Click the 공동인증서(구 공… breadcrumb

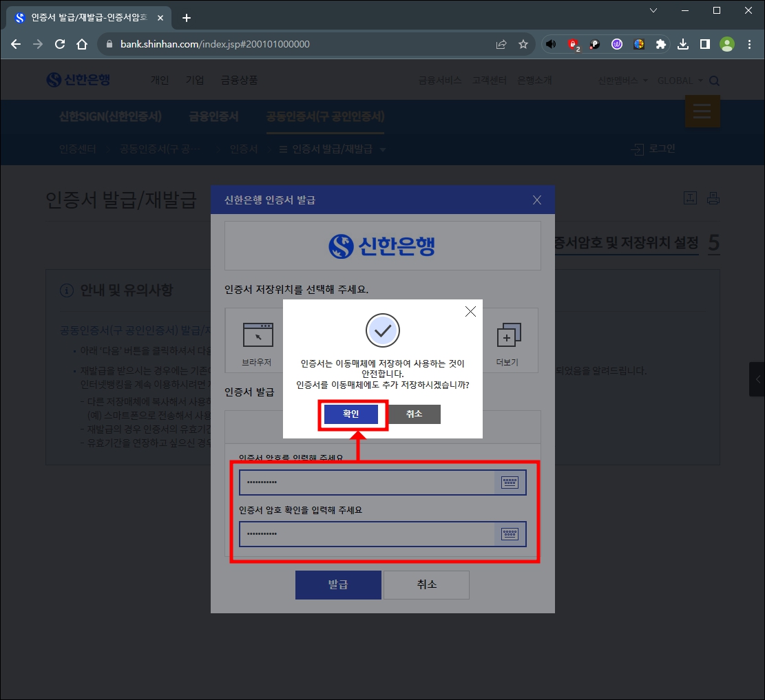click(x=160, y=149)
